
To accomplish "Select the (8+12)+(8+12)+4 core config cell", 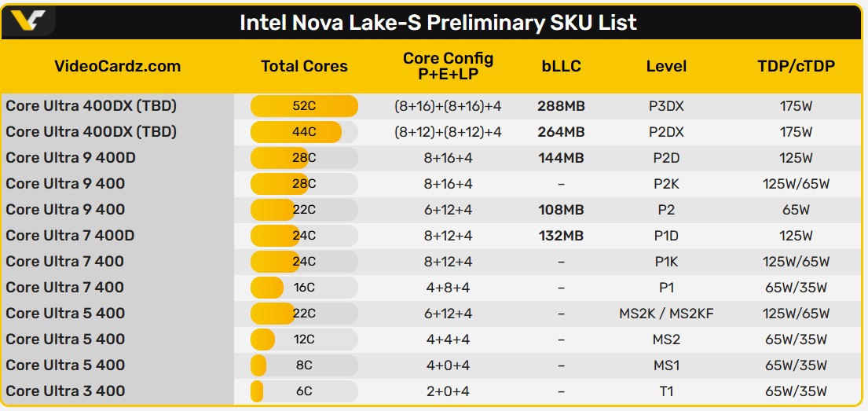I will click(x=448, y=132).
